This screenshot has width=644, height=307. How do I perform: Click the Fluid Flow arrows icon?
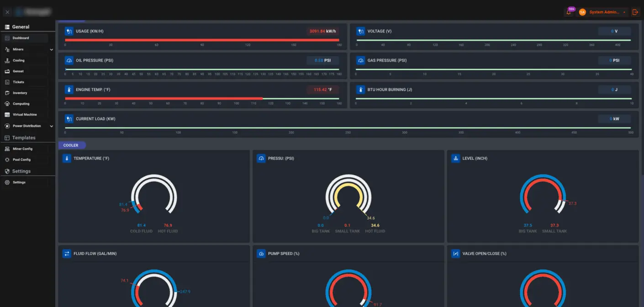pyautogui.click(x=67, y=254)
